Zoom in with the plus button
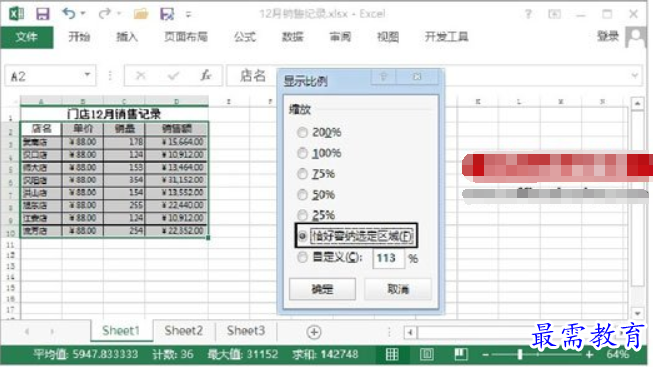 pyautogui.click(x=589, y=355)
